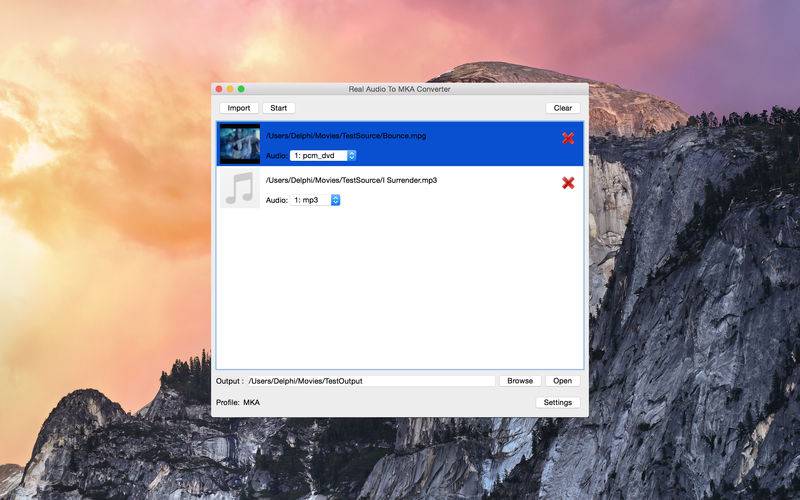The width and height of the screenshot is (800, 500).
Task: Browse for an output folder
Action: 520,381
